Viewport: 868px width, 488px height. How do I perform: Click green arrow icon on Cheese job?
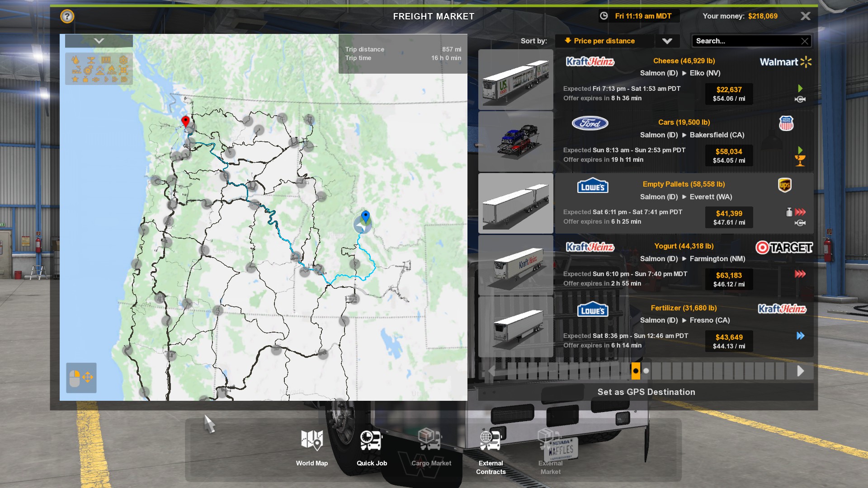tap(800, 89)
